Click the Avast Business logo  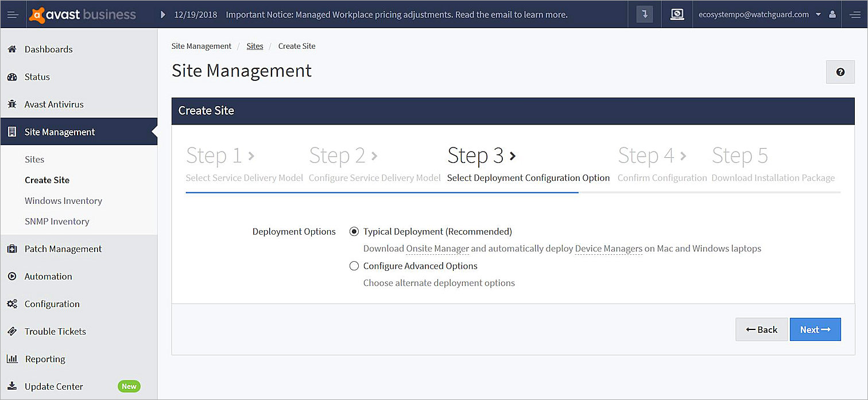pyautogui.click(x=83, y=14)
